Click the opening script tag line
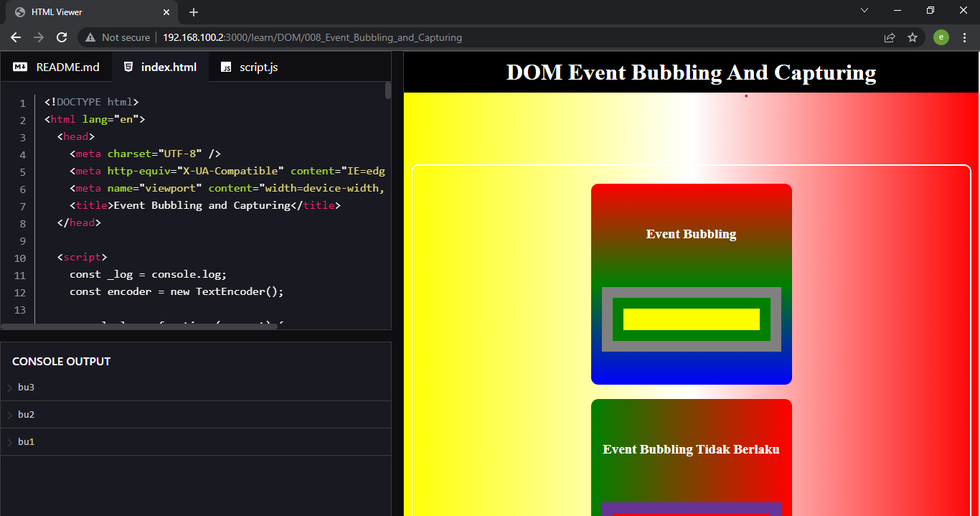980x516 pixels. point(82,257)
